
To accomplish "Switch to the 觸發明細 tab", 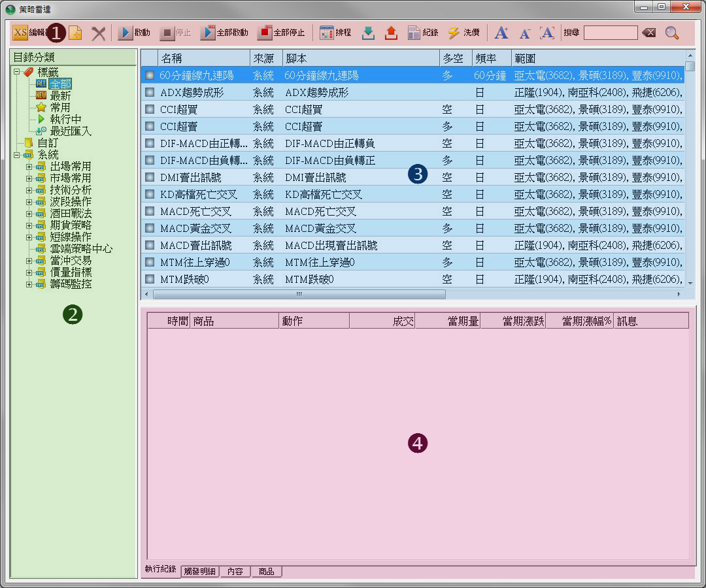I will pyautogui.click(x=200, y=572).
